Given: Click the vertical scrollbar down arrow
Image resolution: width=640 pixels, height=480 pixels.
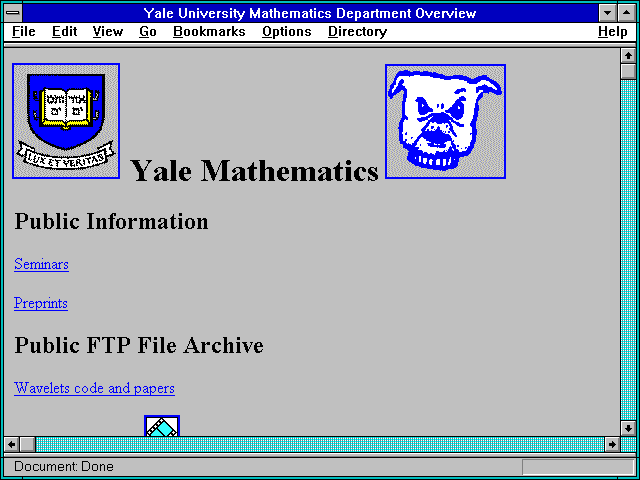Looking at the screenshot, I should coord(628,428).
